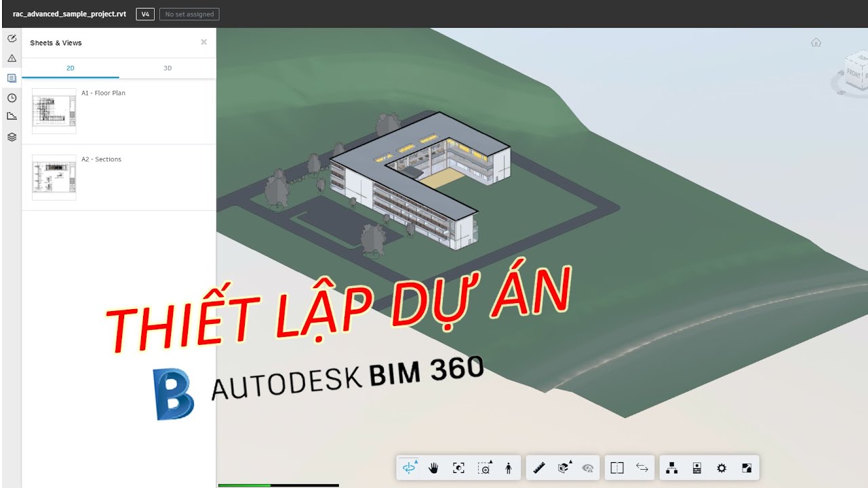Image resolution: width=868 pixels, height=488 pixels.
Task: Open the A1 - Floor Plan thumbnail
Action: 54,111
